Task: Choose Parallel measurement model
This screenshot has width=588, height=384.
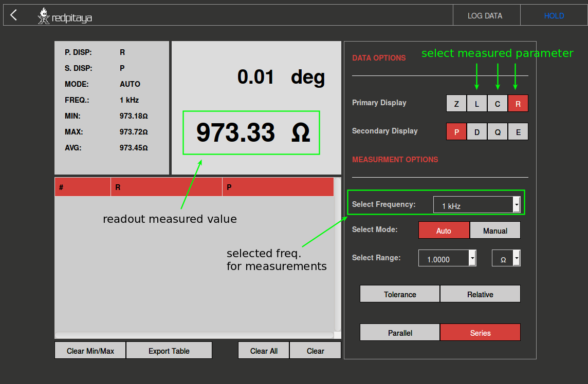Action: click(x=400, y=332)
